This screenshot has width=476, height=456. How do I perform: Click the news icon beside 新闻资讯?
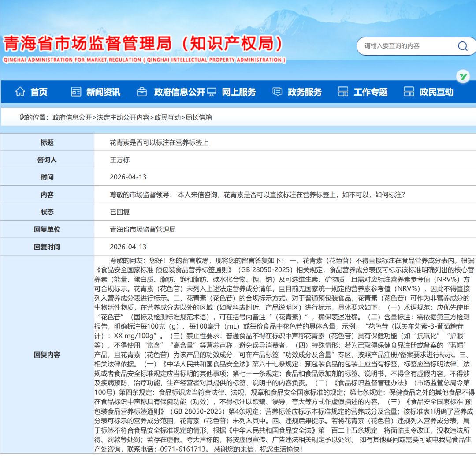click(x=76, y=91)
